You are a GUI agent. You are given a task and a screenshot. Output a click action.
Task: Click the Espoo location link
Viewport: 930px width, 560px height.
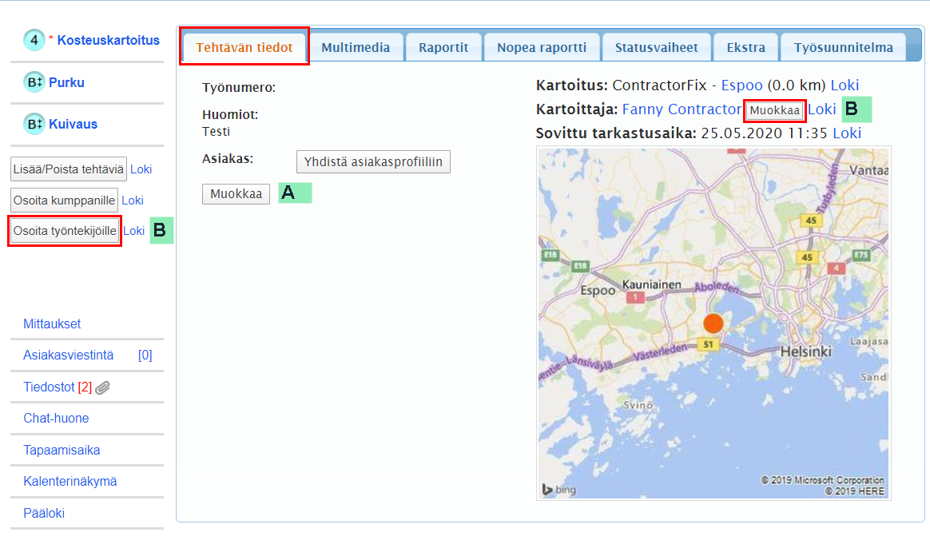[x=741, y=85]
